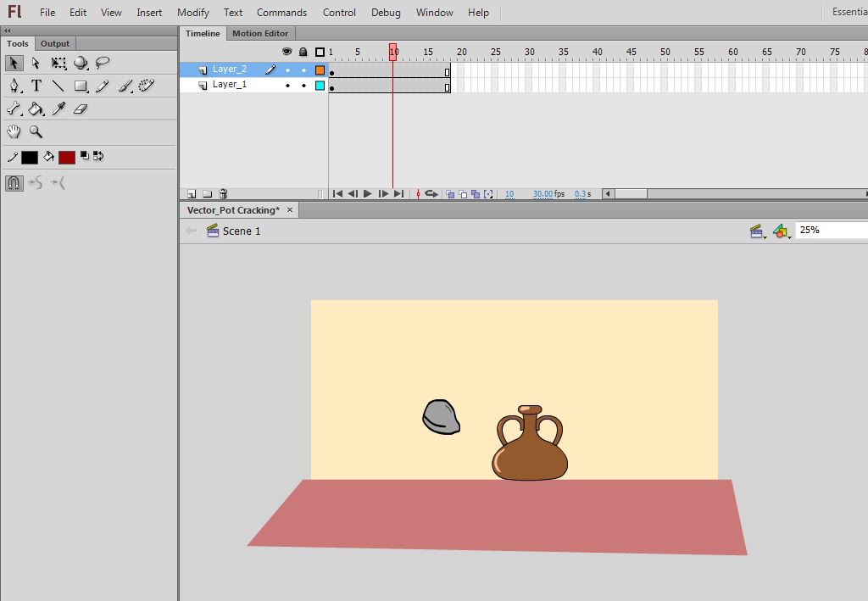Image resolution: width=868 pixels, height=601 pixels.
Task: Choose the Paint Bucket tool
Action: pyautogui.click(x=36, y=109)
